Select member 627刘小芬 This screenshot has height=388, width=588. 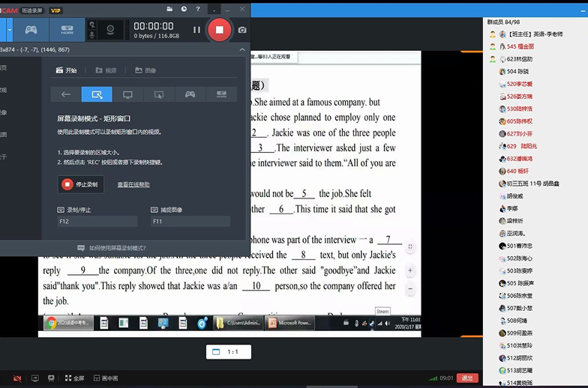(x=516, y=133)
